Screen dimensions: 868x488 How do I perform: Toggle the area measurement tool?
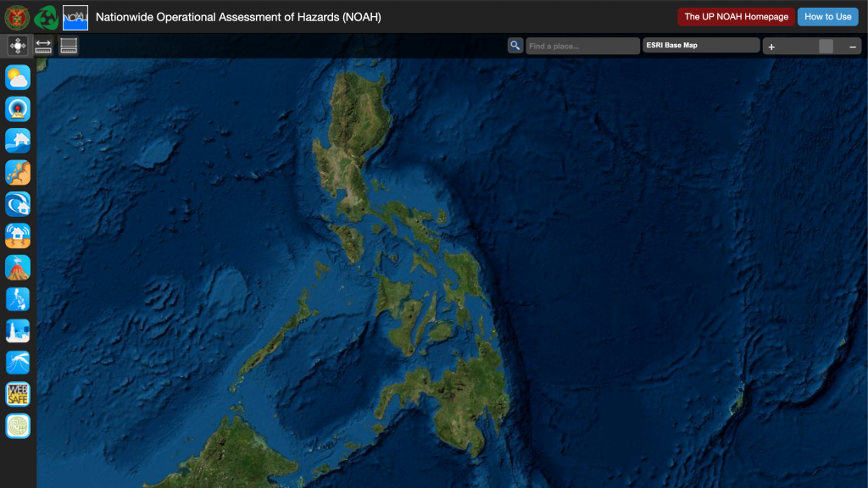[x=69, y=46]
